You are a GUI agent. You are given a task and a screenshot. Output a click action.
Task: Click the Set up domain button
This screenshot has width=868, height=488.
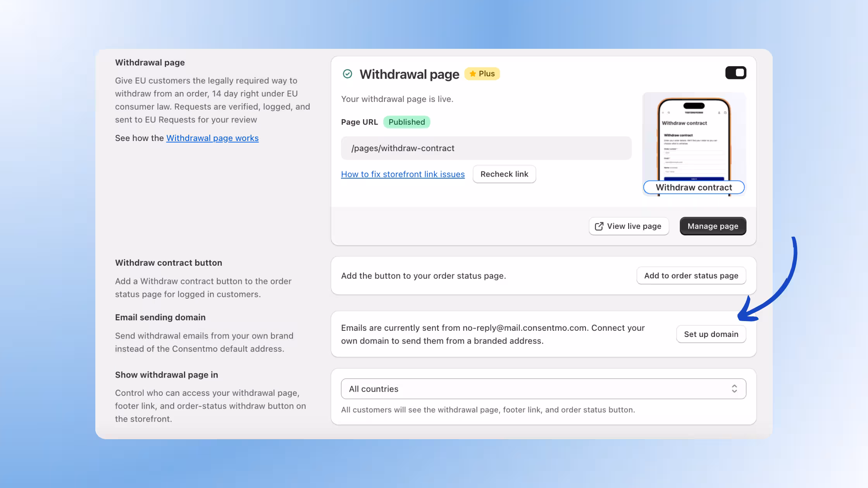tap(711, 334)
